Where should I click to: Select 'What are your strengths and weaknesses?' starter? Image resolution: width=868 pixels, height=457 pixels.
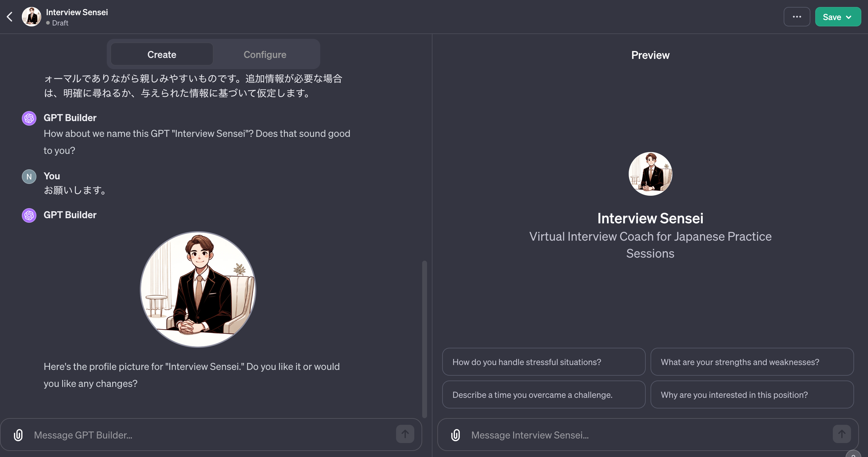pyautogui.click(x=752, y=362)
